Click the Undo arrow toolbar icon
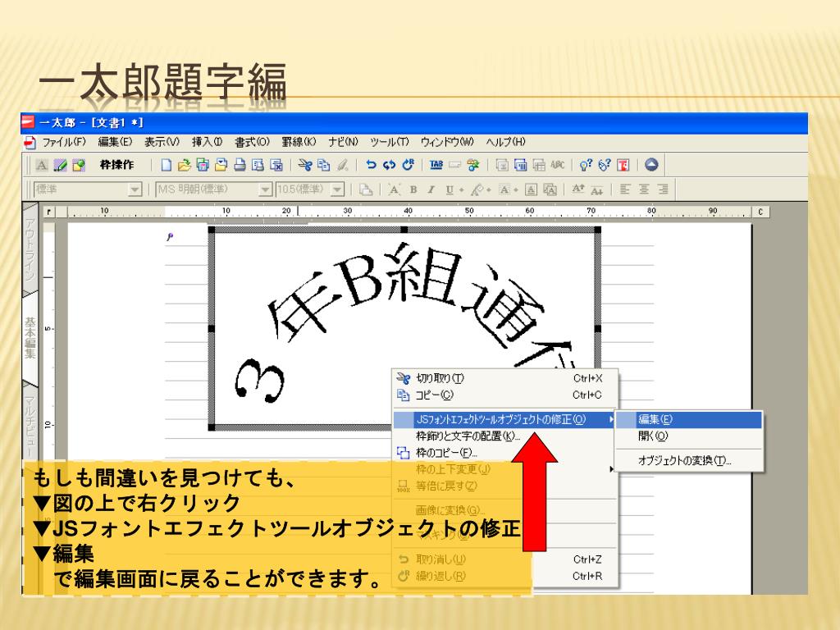This screenshot has width=840, height=630. 371,165
